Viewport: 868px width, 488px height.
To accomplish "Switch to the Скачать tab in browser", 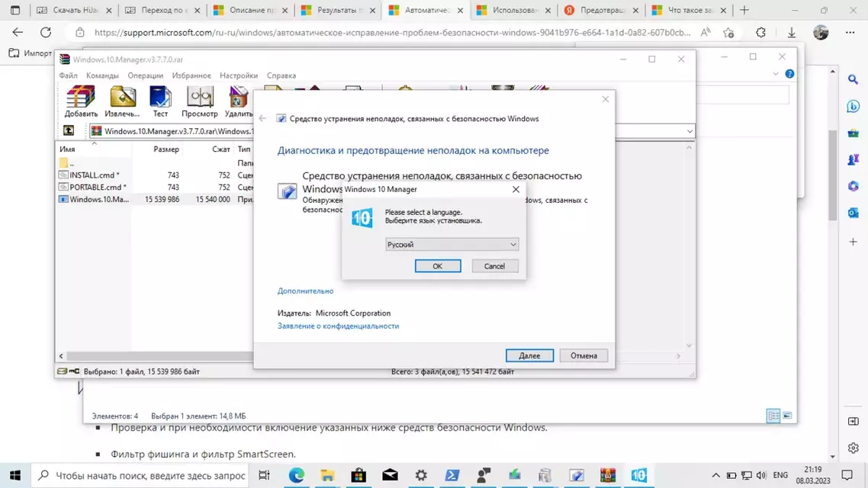I will (x=75, y=10).
